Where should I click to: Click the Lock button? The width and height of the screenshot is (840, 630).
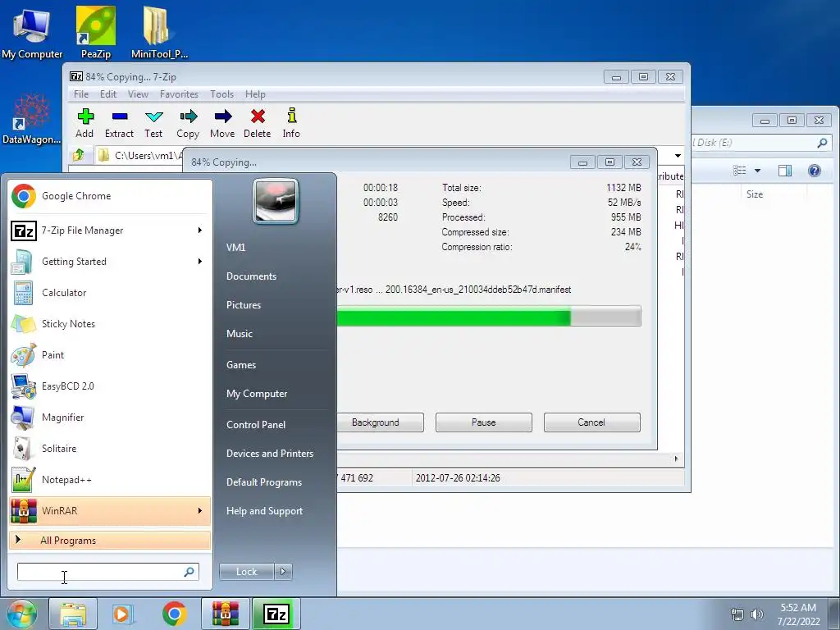click(x=246, y=572)
